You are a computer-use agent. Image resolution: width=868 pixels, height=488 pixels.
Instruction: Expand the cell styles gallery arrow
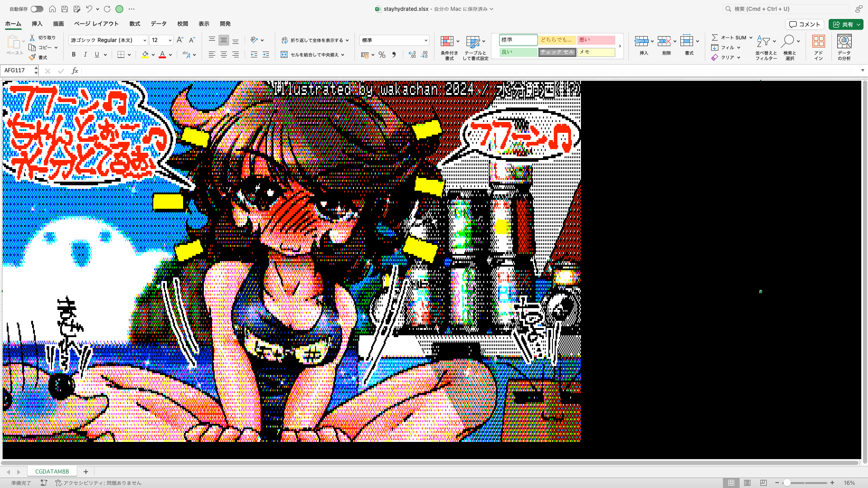click(620, 46)
